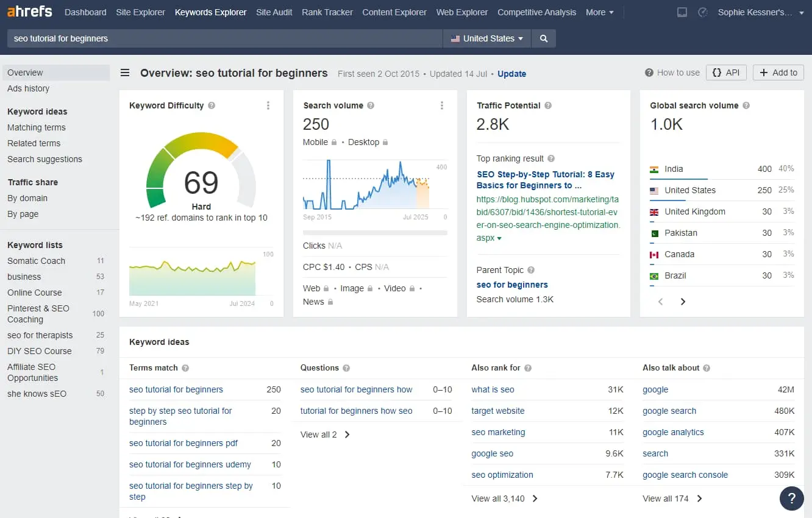Image resolution: width=812 pixels, height=518 pixels.
Task: Open Keyword Difficulty card three-dot menu
Action: point(268,105)
